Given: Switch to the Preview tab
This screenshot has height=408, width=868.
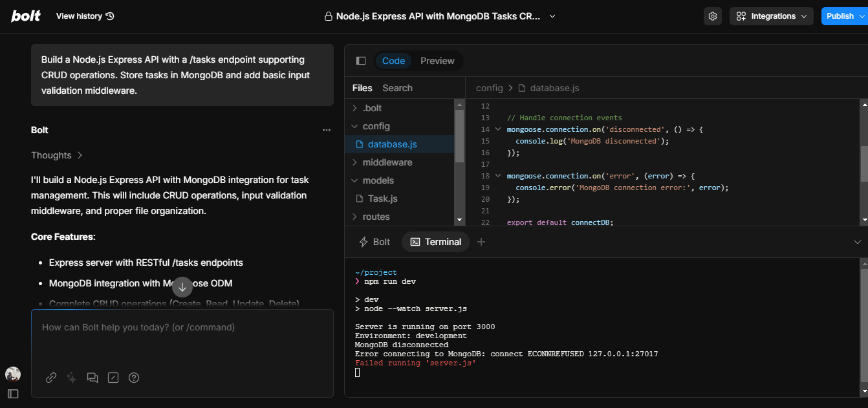Looking at the screenshot, I should coord(437,60).
